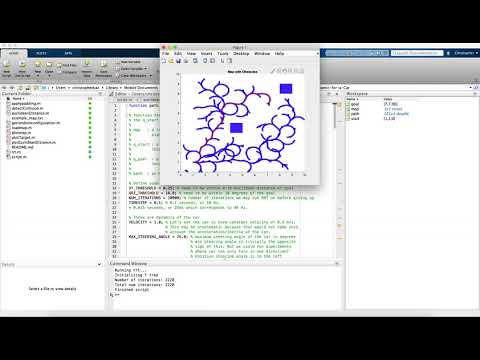
Task: Select the map variable in Workspace
Action: (355, 109)
